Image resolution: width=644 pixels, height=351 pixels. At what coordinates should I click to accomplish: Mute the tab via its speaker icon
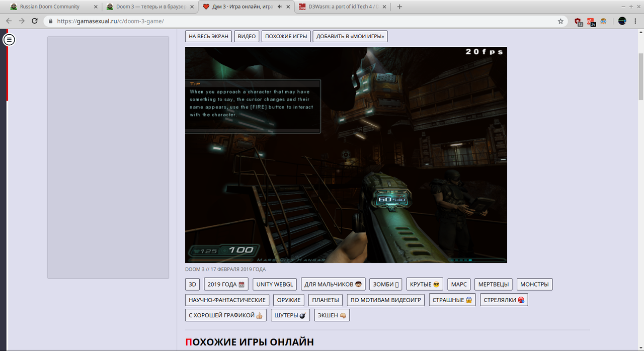coord(279,7)
